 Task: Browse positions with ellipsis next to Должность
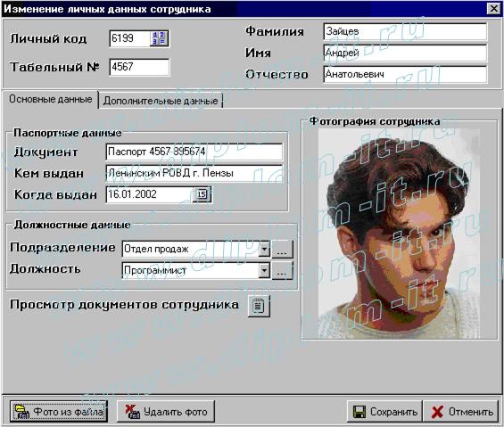[x=282, y=270]
